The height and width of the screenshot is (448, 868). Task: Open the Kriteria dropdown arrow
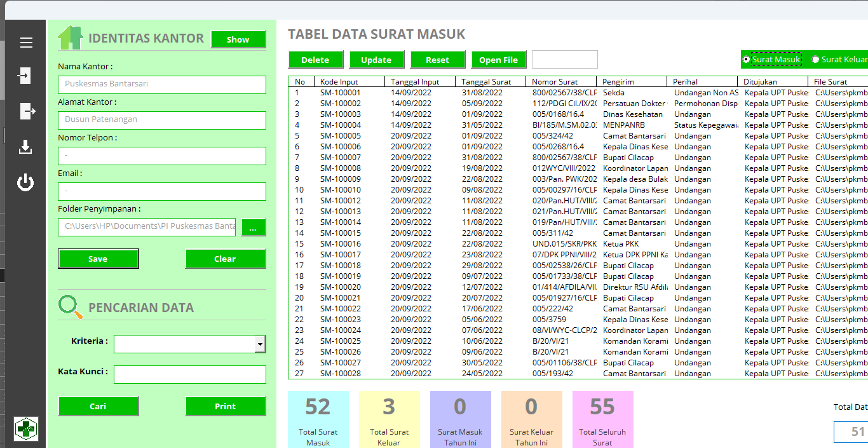260,344
